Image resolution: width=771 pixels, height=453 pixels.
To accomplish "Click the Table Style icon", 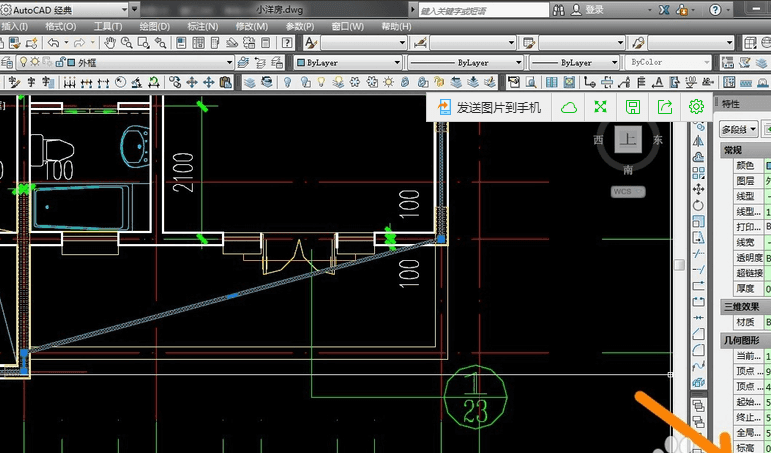I will [x=529, y=43].
